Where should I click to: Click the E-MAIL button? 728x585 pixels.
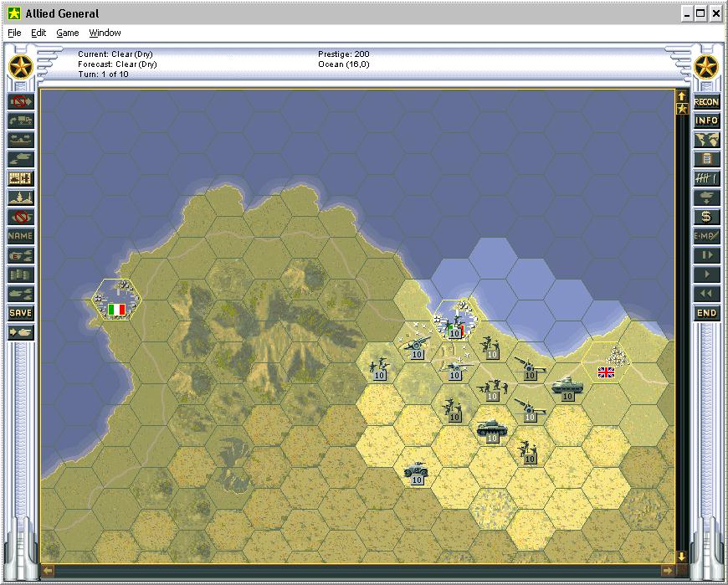point(706,236)
